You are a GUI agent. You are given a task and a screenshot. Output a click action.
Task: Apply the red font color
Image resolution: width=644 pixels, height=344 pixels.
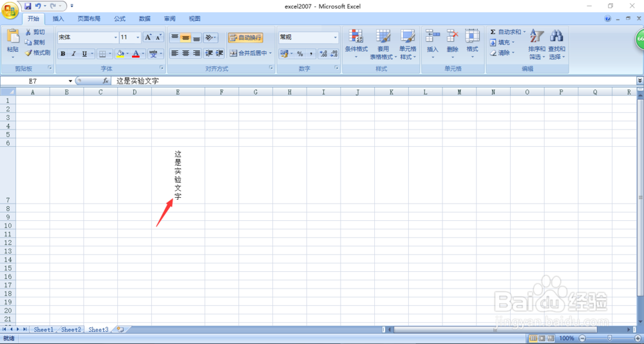[136, 53]
